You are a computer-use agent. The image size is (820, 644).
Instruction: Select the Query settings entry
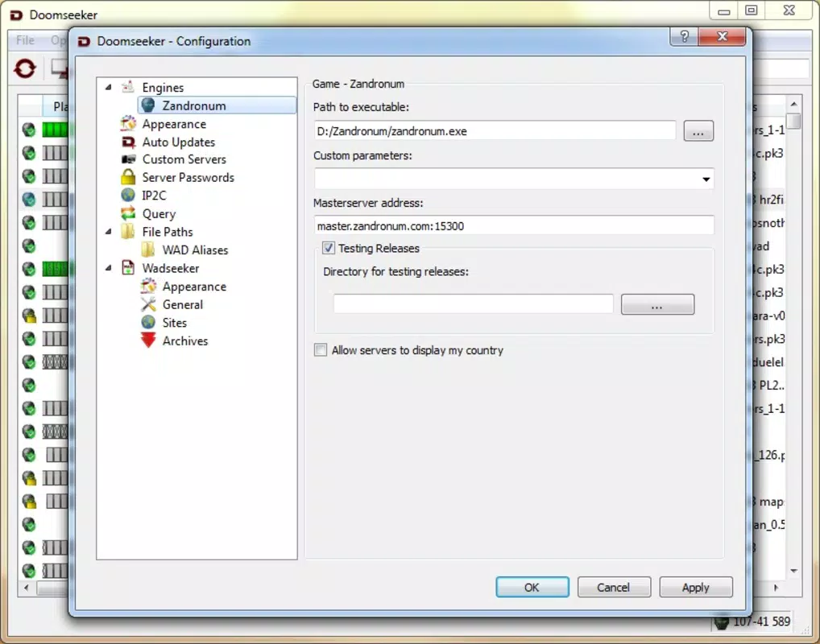coord(159,213)
